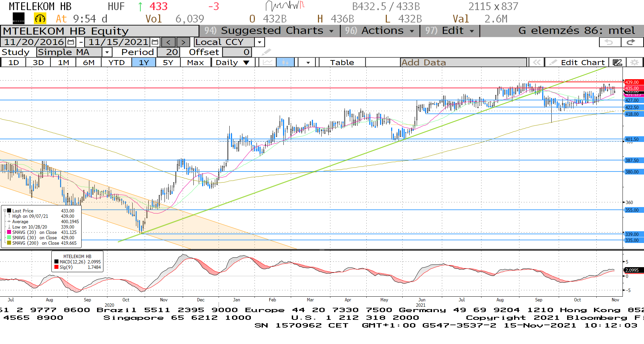
Task: Open end date calendar picker
Action: pos(155,42)
